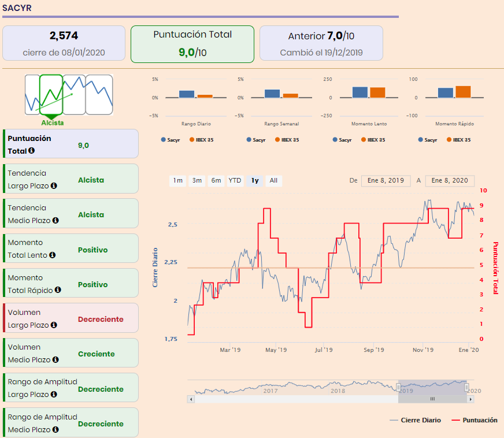Viewport: 504px width, 438px height.
Task: Click left arrow of chart navigator scrollbar
Action: (x=191, y=399)
